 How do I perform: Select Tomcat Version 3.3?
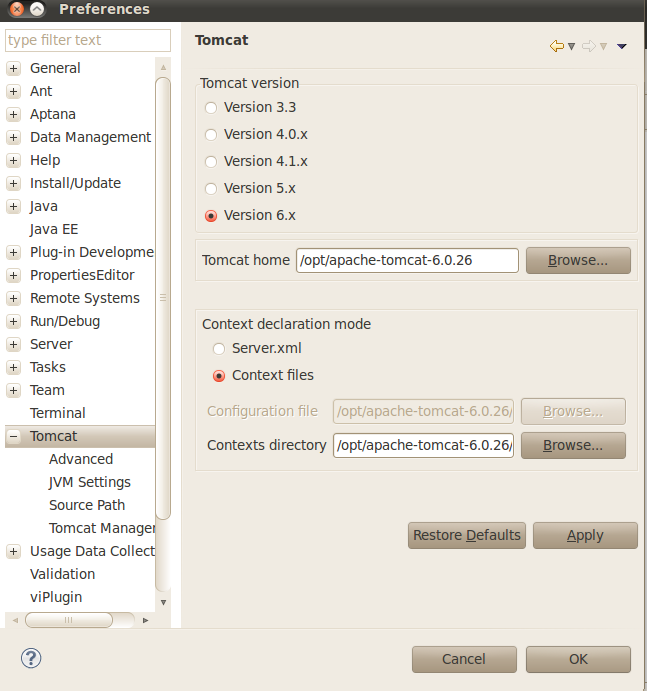[x=211, y=108]
